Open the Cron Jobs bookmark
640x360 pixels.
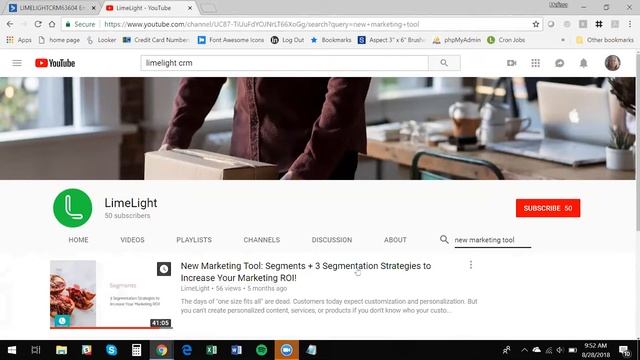click(506, 40)
